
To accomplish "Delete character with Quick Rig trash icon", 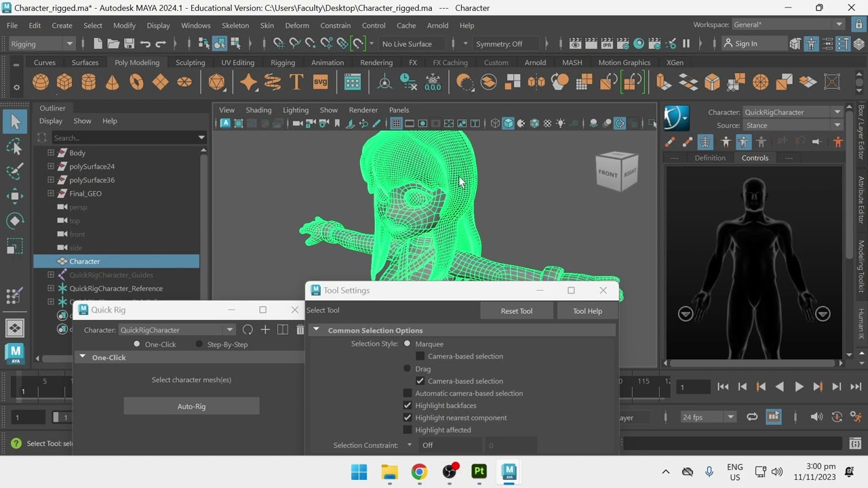I will (300, 330).
